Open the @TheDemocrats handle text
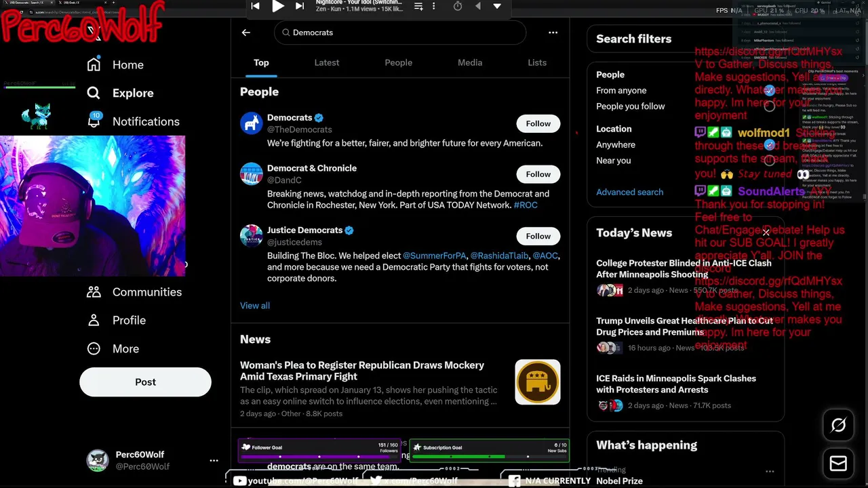 pyautogui.click(x=300, y=129)
